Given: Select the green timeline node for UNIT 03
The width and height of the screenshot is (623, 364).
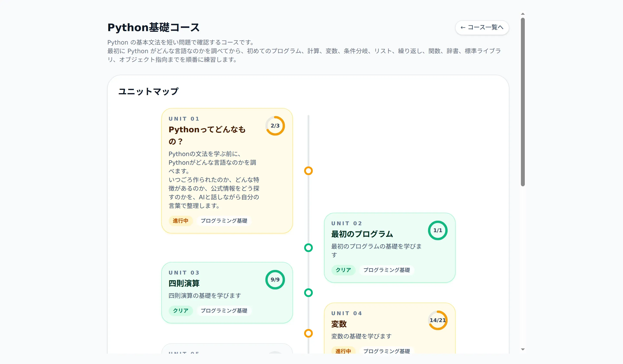Looking at the screenshot, I should tap(308, 293).
